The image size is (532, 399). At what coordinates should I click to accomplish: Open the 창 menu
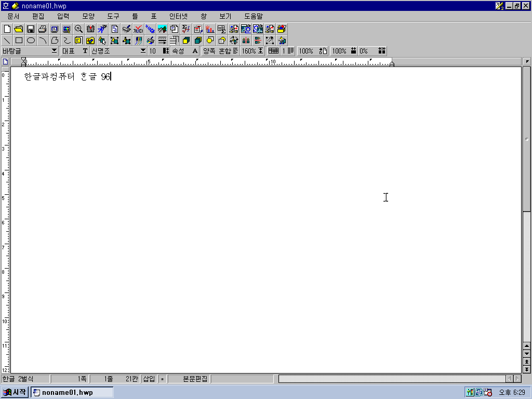[x=204, y=16]
